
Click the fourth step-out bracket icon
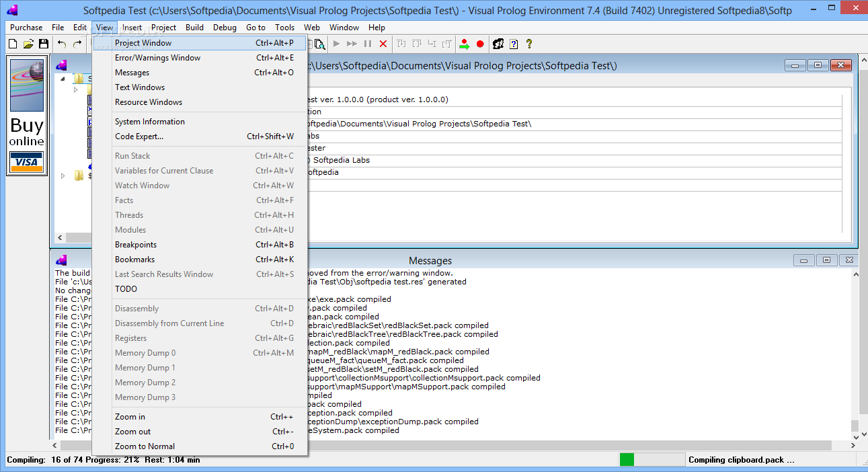(447, 44)
